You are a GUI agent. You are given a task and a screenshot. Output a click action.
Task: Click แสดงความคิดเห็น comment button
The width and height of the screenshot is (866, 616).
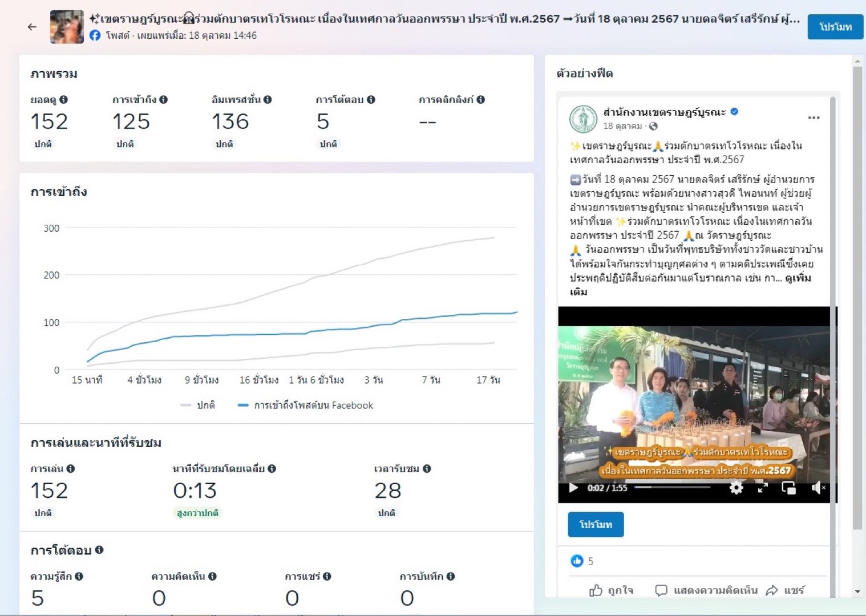click(x=706, y=590)
